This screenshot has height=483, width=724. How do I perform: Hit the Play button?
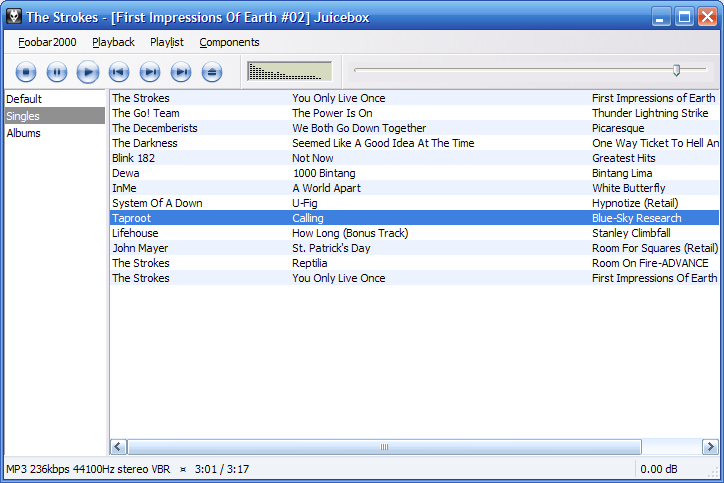88,71
